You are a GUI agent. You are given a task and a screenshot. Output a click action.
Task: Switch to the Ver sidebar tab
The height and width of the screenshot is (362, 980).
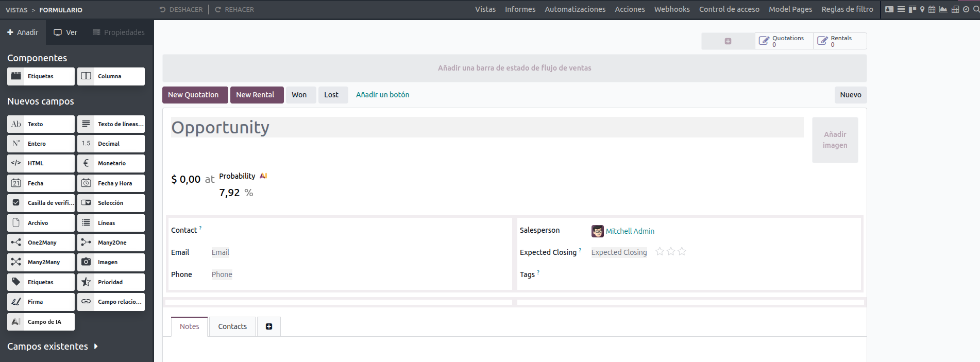[65, 32]
